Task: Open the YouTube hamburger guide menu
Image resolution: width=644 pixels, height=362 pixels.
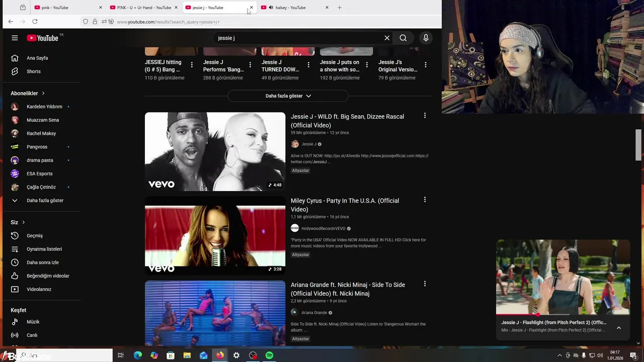Action: coord(15,38)
